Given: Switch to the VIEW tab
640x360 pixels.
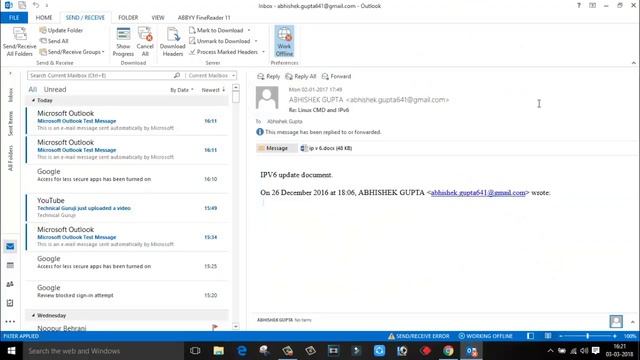Looking at the screenshot, I should tap(158, 18).
